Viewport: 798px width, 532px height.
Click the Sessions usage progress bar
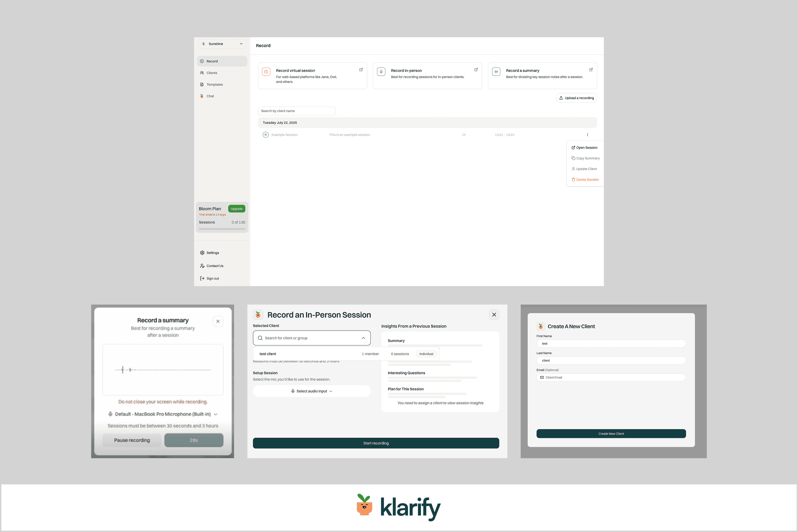point(222,229)
